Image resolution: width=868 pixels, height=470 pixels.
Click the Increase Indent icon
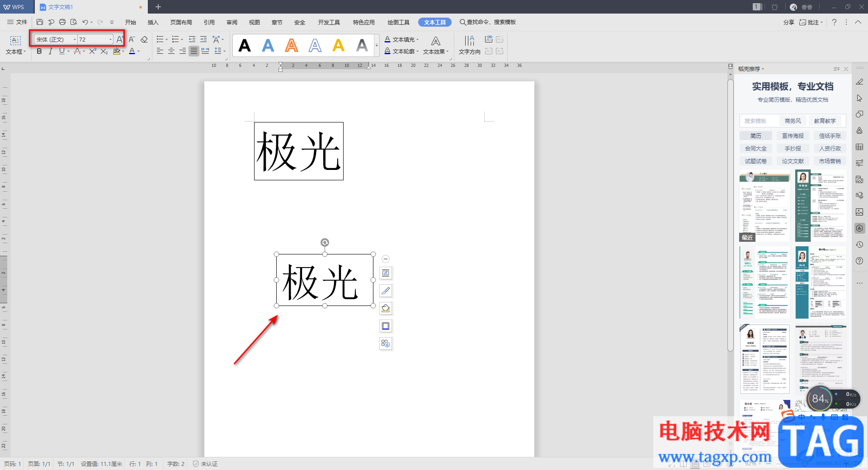[203, 39]
